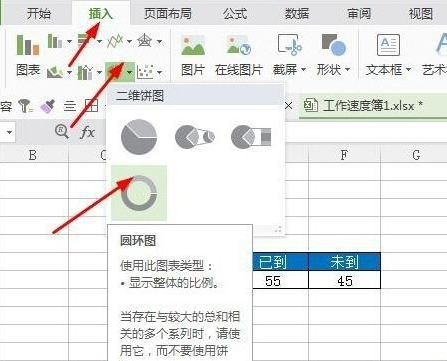447x361 pixels.
Task: Insert a picture with 图片
Action: [193, 55]
